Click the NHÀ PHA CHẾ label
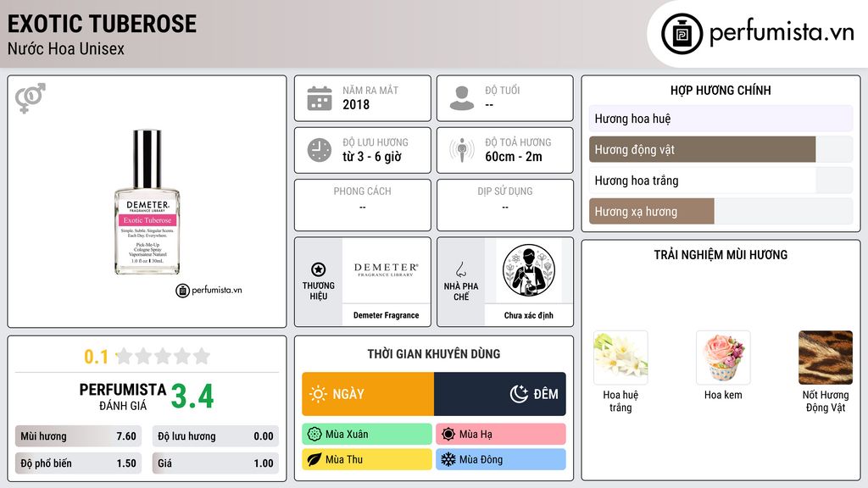 pyautogui.click(x=460, y=291)
